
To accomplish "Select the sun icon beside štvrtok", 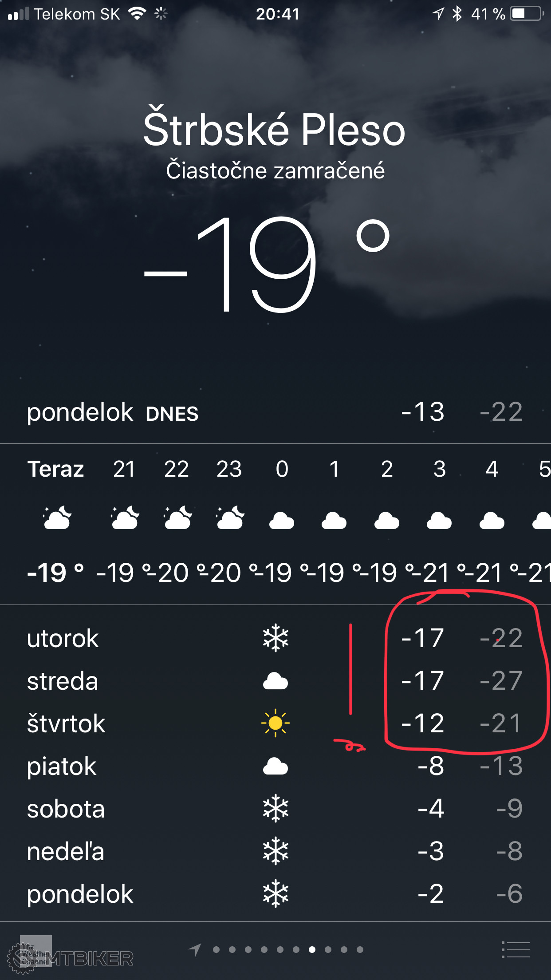I will (275, 723).
